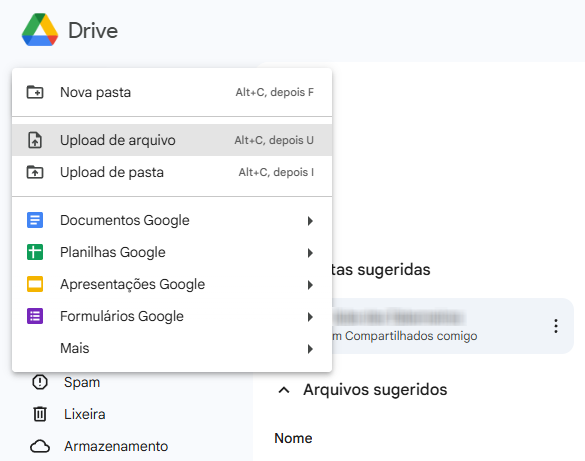Screen dimensions: 585x461
Task: Expand Formulários Google submenu arrow
Action: (310, 317)
